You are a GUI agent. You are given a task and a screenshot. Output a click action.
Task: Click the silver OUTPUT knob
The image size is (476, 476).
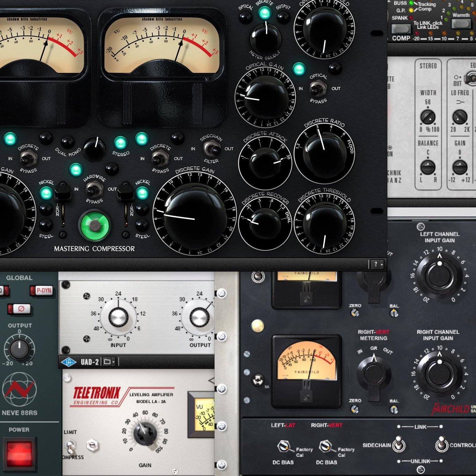click(x=200, y=317)
